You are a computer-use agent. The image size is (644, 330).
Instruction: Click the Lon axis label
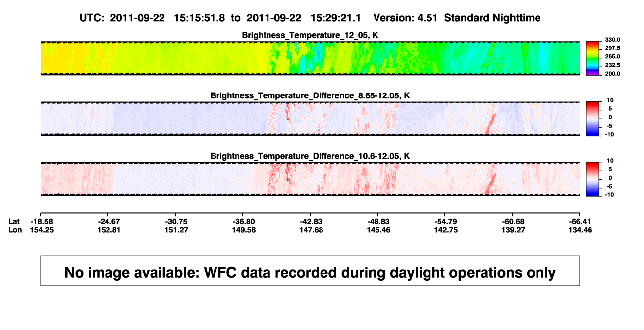[15, 230]
